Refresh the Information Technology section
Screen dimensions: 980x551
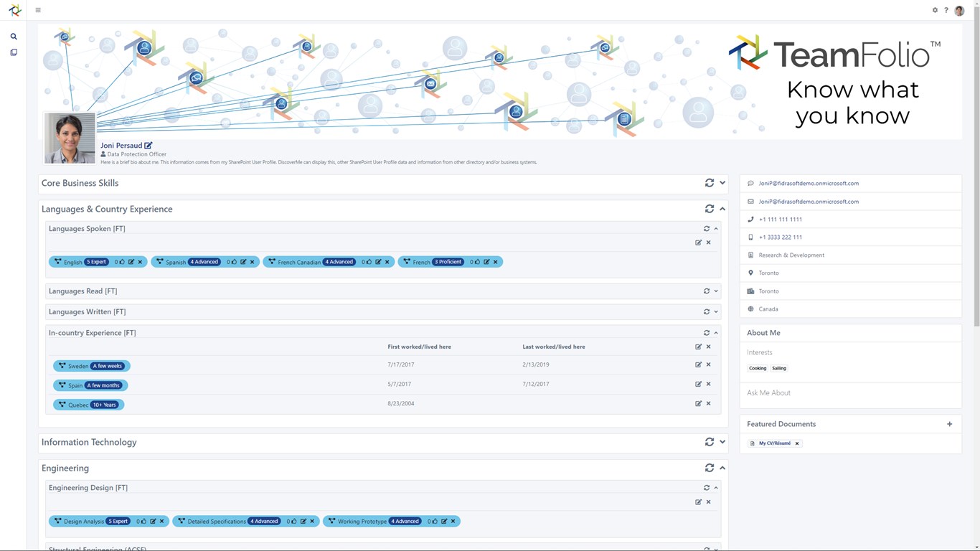(x=710, y=442)
